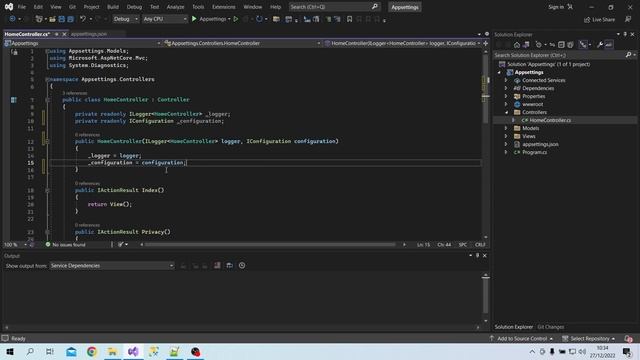
Task: Click the Hot Reload icon in toolbar
Action: point(259,19)
